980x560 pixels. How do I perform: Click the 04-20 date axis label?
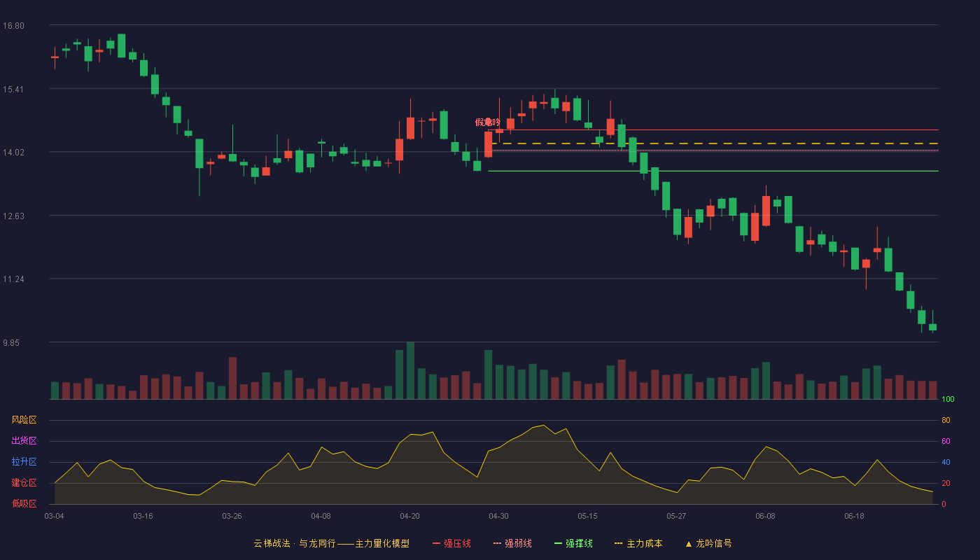tap(409, 516)
